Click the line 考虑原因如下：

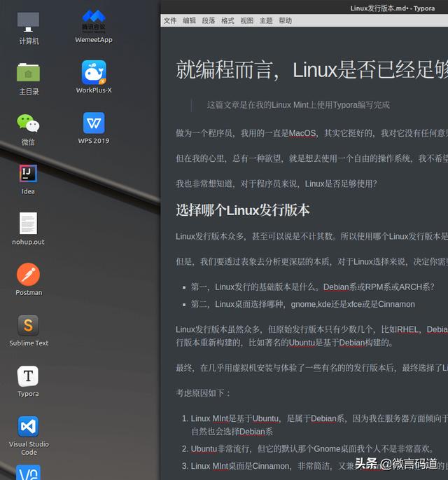click(x=203, y=393)
